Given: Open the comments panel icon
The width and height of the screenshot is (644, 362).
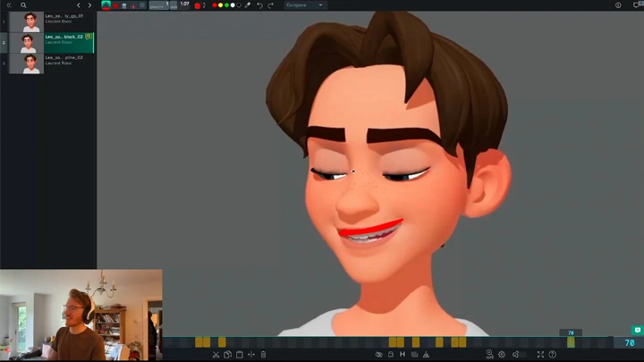Looking at the screenshot, I should pos(637,330).
